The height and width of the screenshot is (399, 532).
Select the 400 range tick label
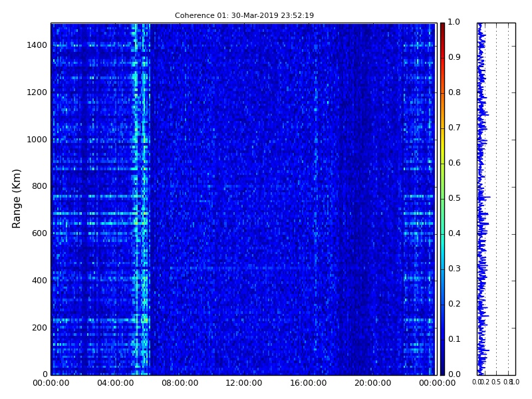coord(39,281)
